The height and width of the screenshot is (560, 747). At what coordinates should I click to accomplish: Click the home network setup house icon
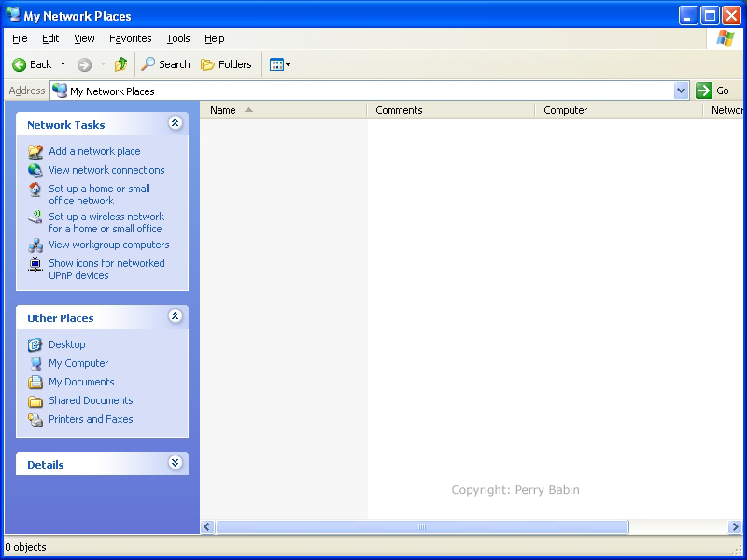click(35, 189)
